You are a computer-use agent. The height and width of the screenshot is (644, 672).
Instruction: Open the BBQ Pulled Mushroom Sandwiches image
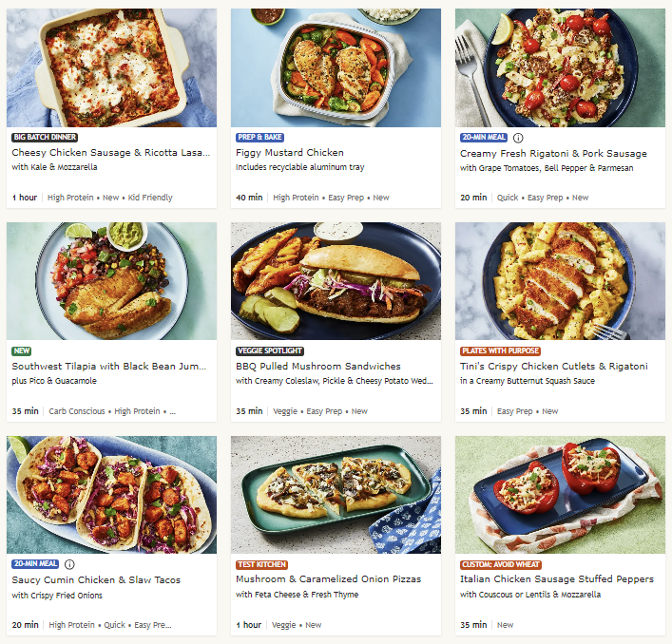(336, 281)
